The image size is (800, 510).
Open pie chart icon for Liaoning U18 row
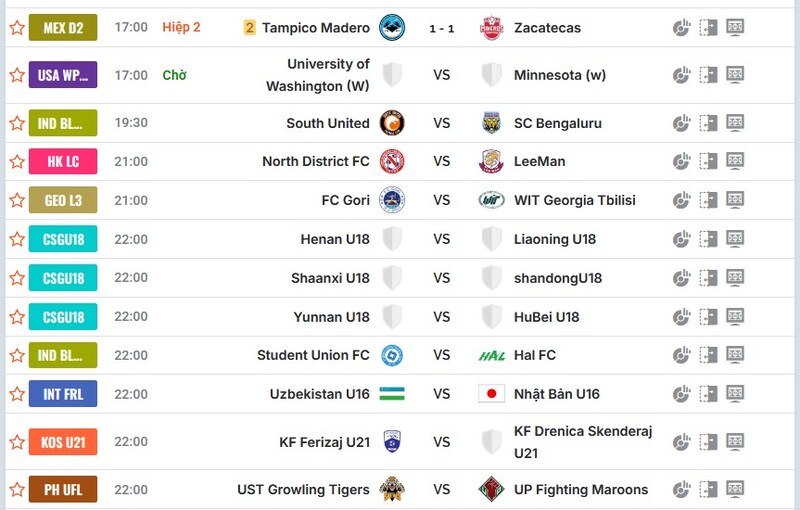click(x=681, y=239)
